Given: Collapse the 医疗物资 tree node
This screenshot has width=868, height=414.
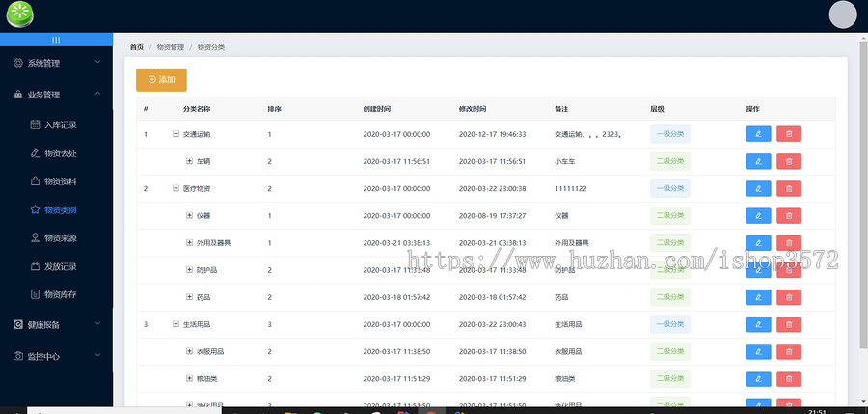Looking at the screenshot, I should [x=176, y=188].
